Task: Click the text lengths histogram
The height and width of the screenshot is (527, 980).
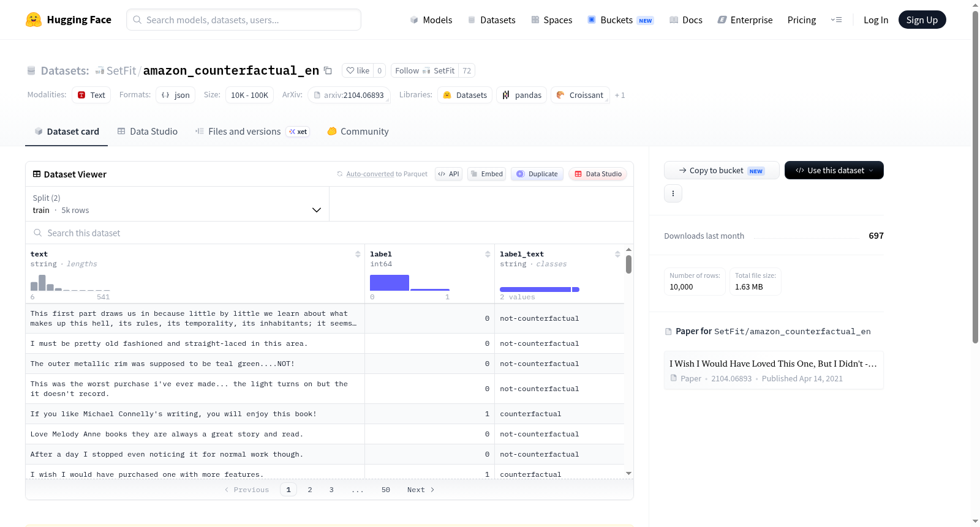Action: [70, 282]
